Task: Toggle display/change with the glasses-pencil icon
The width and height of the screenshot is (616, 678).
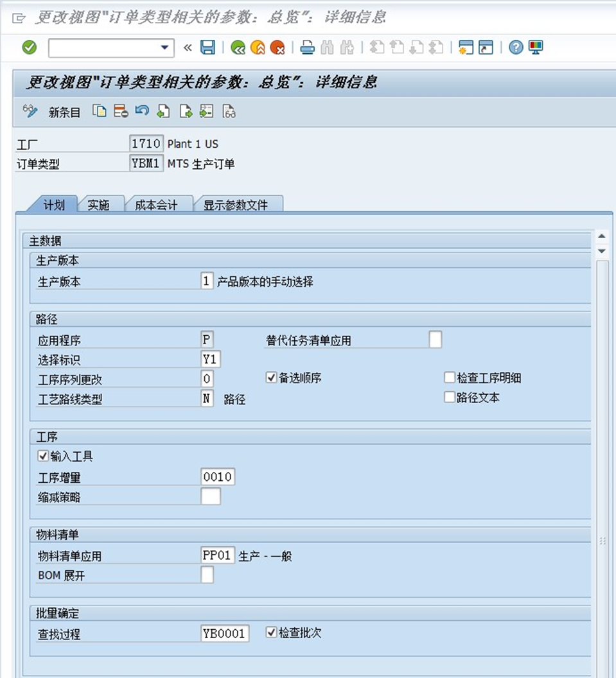Action: 30,111
